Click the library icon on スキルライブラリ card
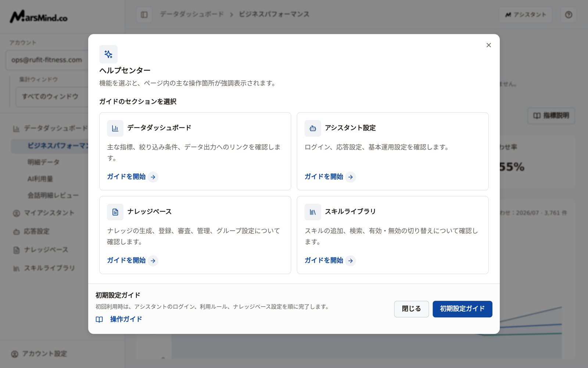Screen dimensions: 588x368 point(313,212)
